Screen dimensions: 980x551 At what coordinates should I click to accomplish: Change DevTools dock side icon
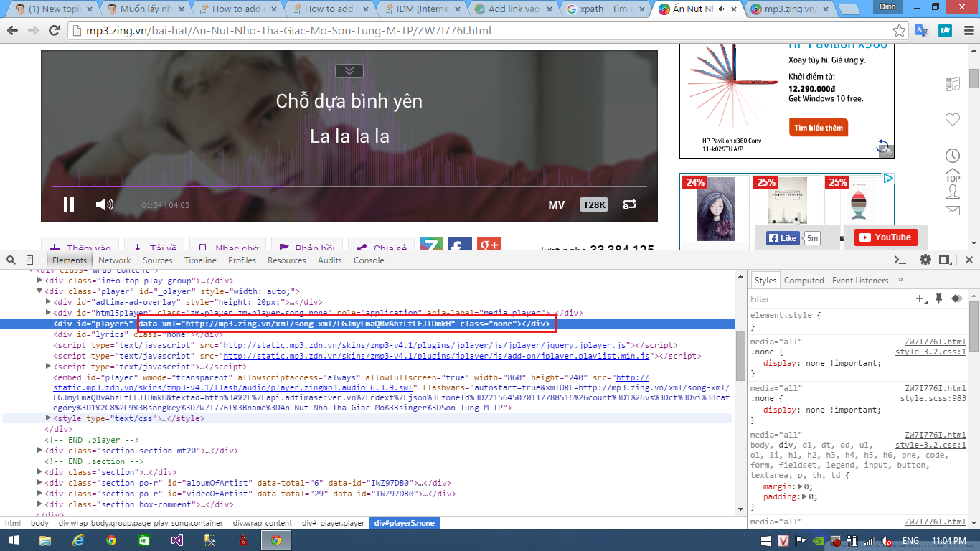(x=946, y=260)
